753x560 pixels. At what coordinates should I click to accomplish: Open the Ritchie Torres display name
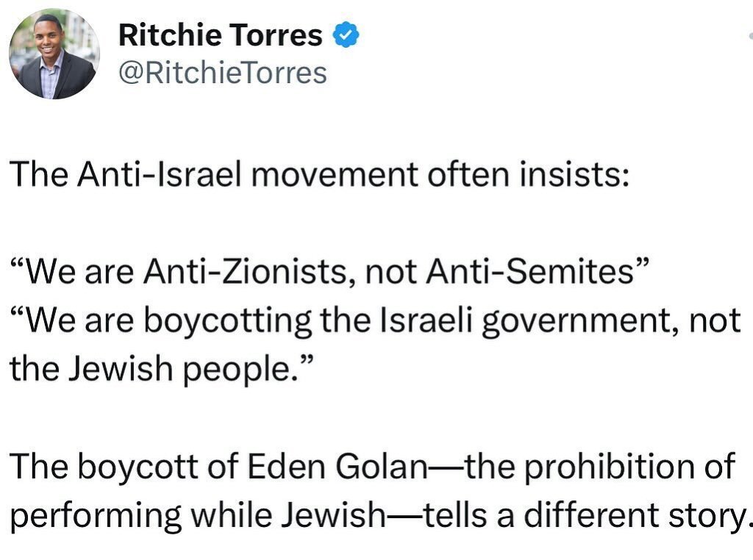pos(220,35)
